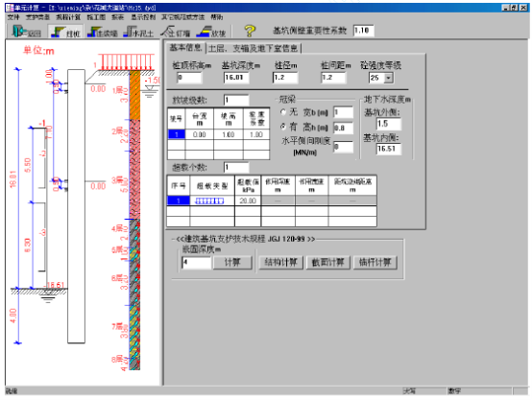This screenshot has height=400, width=532.
Task: Click the 基坑深度 excavation depth input field
Action: 236,78
